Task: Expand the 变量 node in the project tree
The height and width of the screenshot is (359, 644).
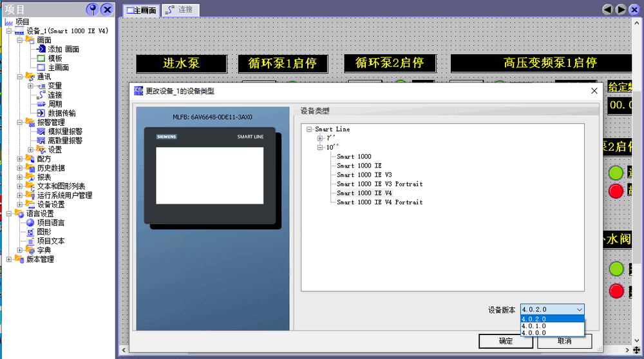Action: 30,86
